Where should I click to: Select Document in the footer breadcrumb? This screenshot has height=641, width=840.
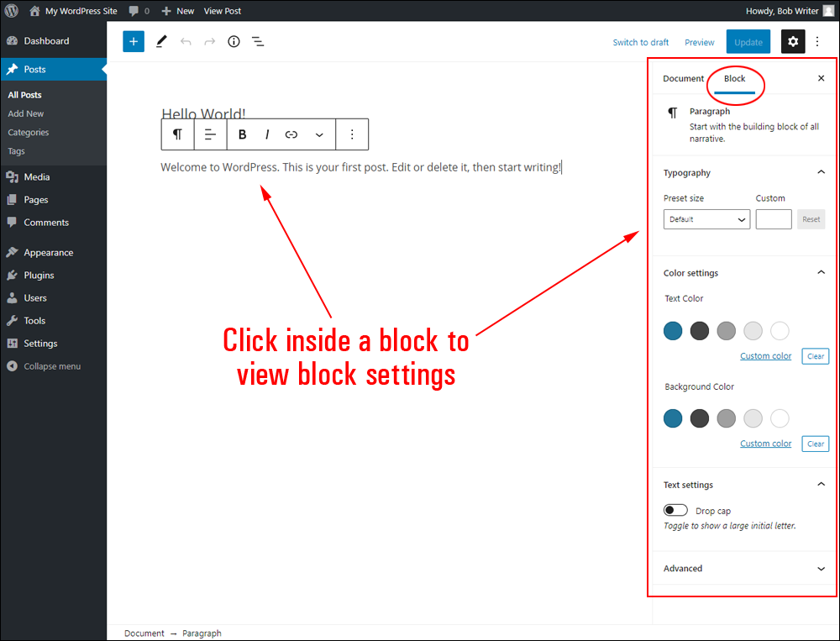point(144,633)
